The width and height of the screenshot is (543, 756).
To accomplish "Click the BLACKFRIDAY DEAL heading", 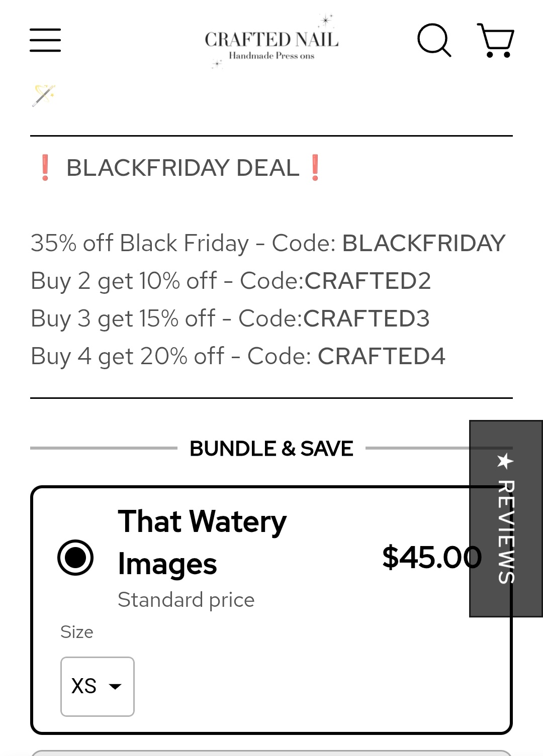I will [x=183, y=168].
